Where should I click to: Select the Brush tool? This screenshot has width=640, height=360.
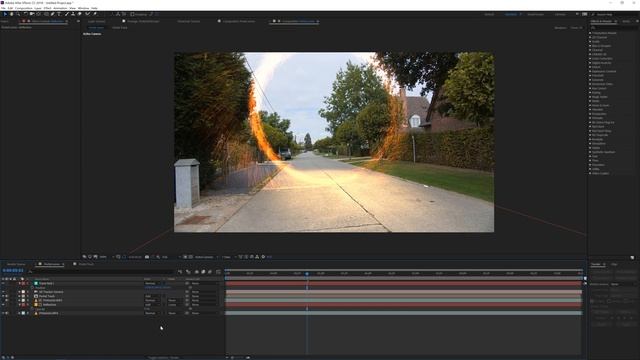point(67,14)
